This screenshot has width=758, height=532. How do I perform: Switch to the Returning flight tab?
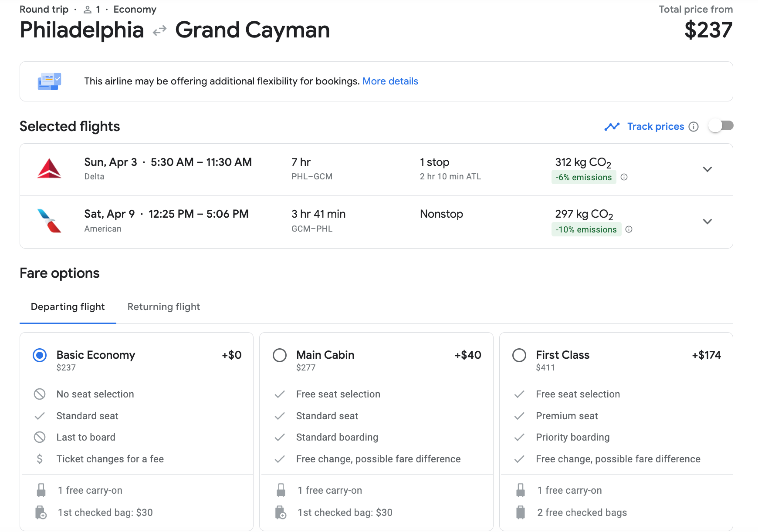(x=164, y=307)
